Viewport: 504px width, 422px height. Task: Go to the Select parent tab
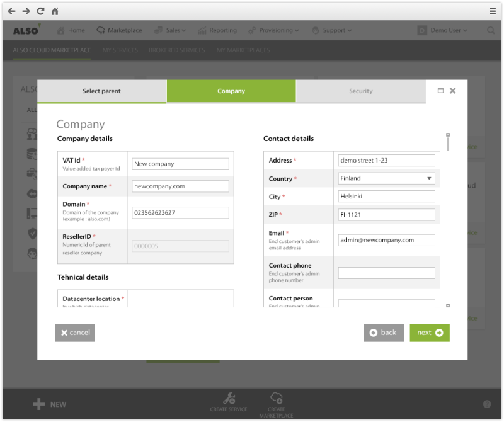click(x=101, y=91)
